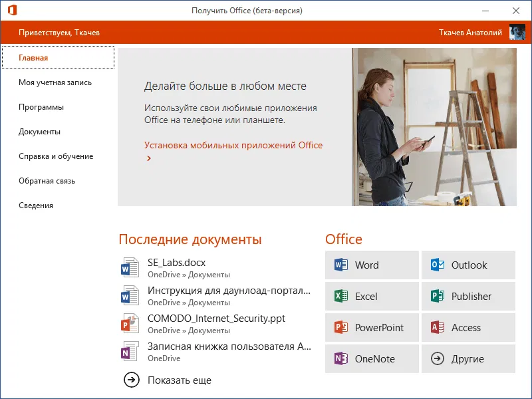Open Другие to see more Office apps

[468, 358]
